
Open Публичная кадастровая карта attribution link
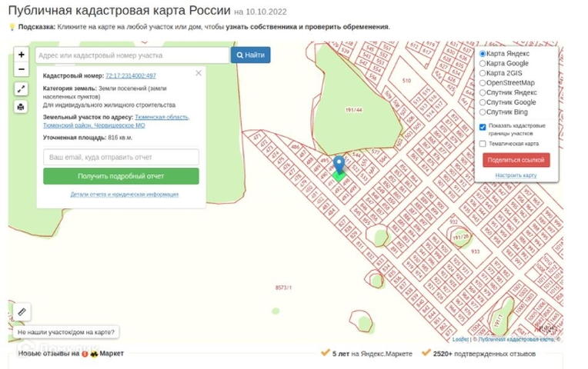click(x=517, y=340)
